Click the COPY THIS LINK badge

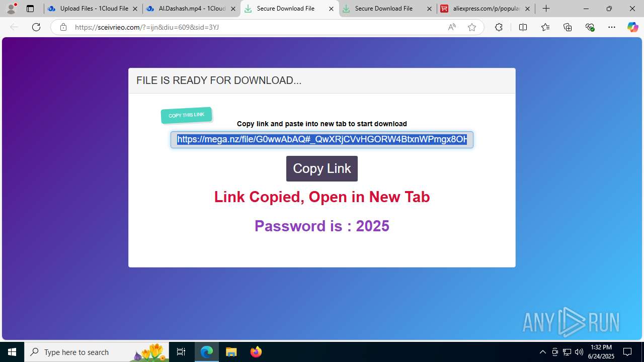pos(187,115)
